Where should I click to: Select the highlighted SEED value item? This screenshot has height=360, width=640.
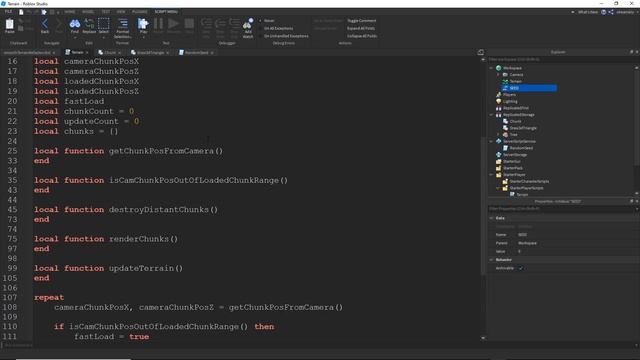click(529, 88)
